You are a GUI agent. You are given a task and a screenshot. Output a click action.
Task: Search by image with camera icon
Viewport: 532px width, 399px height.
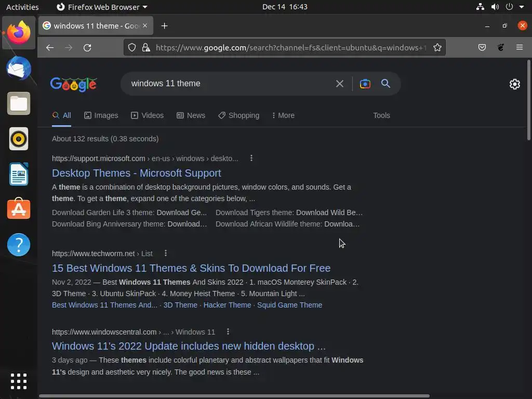[x=365, y=84]
